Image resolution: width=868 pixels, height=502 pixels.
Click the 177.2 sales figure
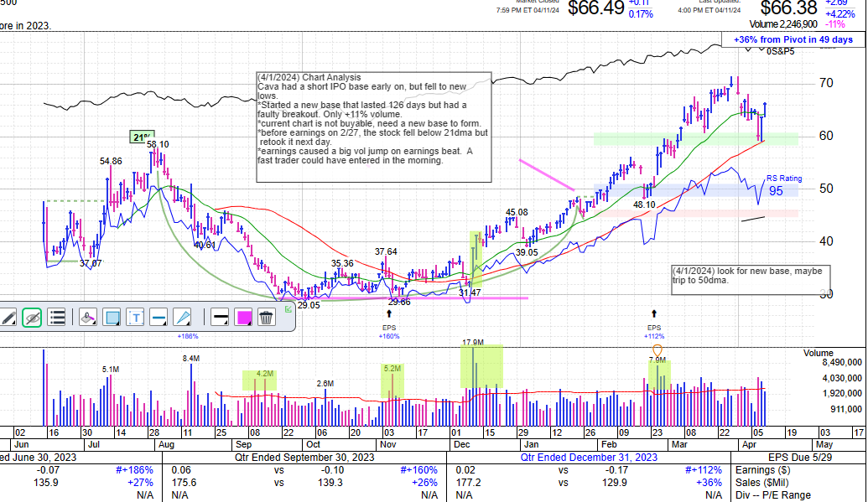point(467,483)
